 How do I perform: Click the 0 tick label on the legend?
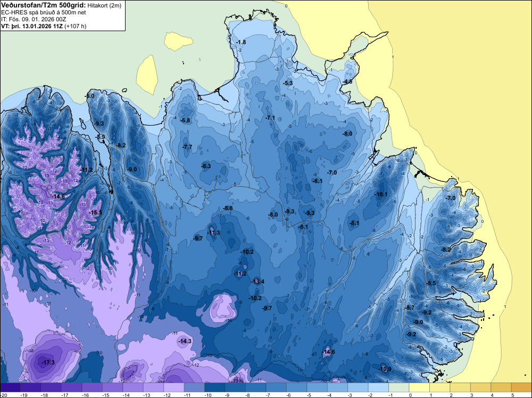[x=411, y=395]
